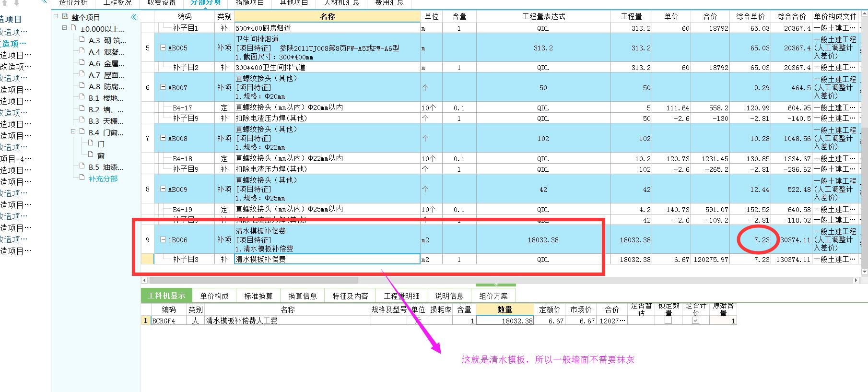Screen dimensions: 868x392
Task: Collapse the B.4 门窗 tree node
Action: click(x=73, y=131)
